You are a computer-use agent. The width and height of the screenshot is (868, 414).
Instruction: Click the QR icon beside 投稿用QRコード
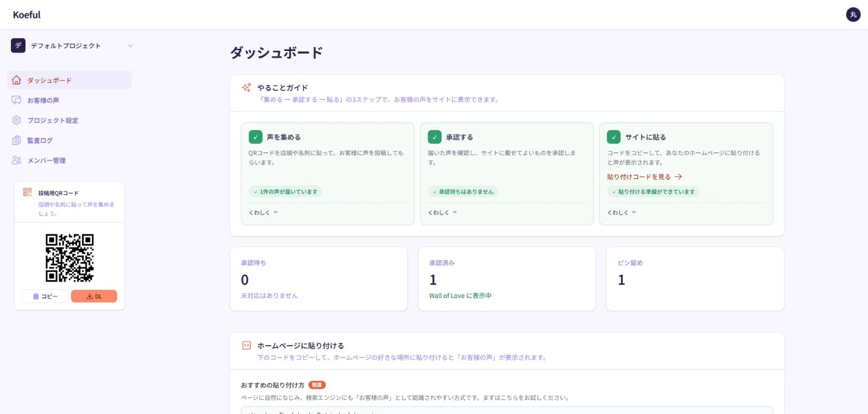[x=27, y=192]
